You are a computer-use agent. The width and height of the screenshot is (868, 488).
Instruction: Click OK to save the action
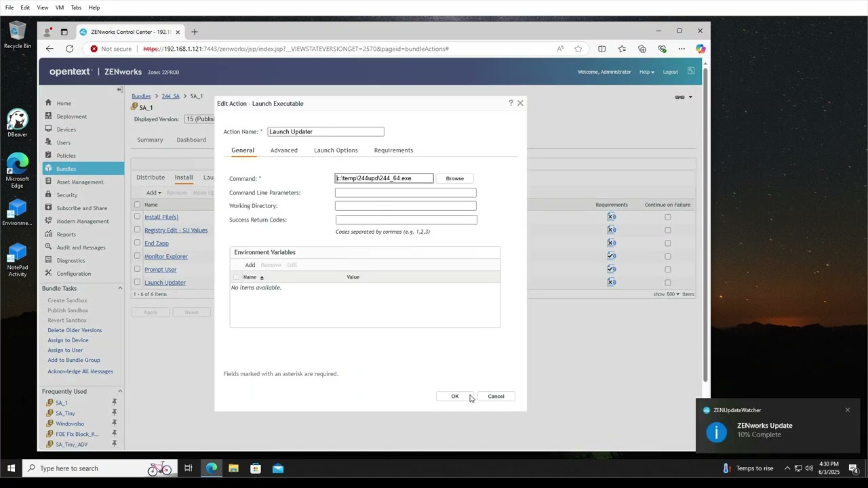455,396
